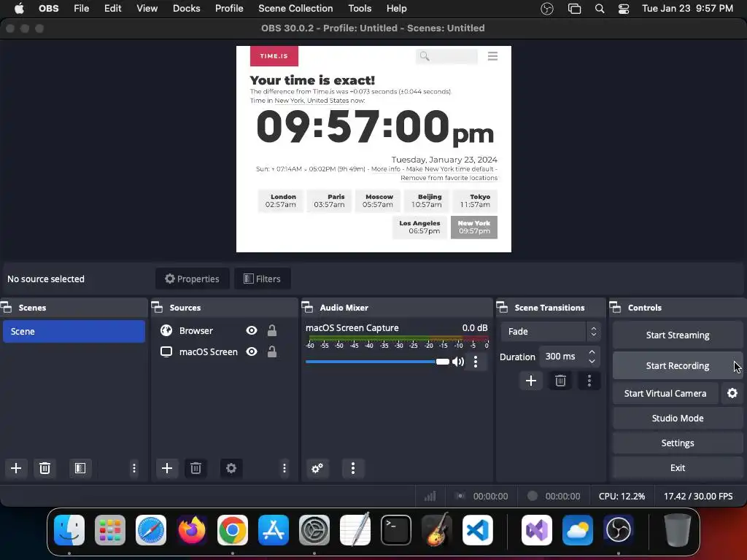Undock the Audio Mixer panel icon
Viewport: 747px width, 560px height.
307,308
